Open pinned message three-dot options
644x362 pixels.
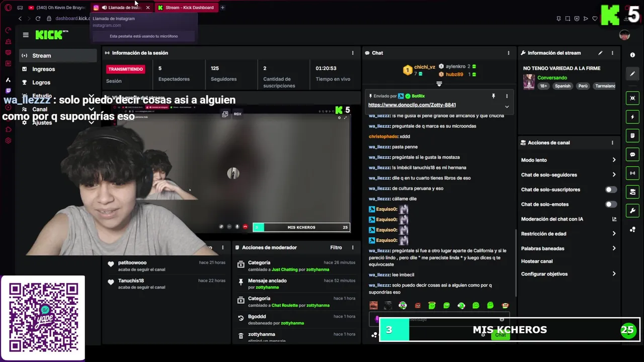pyautogui.click(x=507, y=96)
